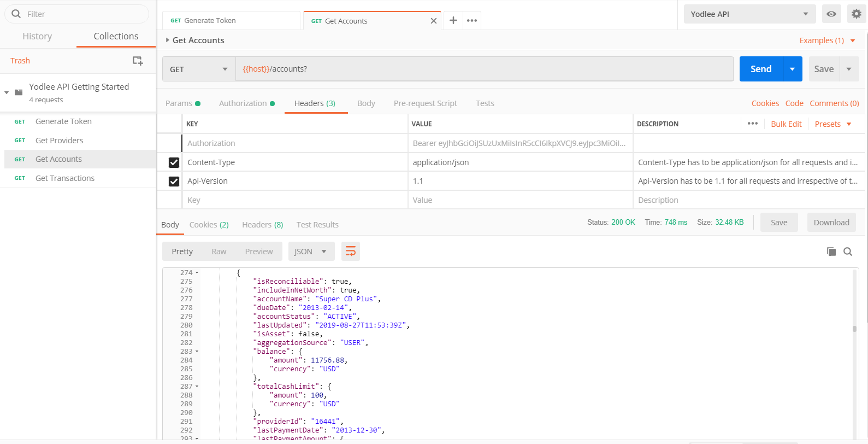Image resolution: width=868 pixels, height=444 pixels.
Task: Open the Code snippet link
Action: pyautogui.click(x=794, y=103)
